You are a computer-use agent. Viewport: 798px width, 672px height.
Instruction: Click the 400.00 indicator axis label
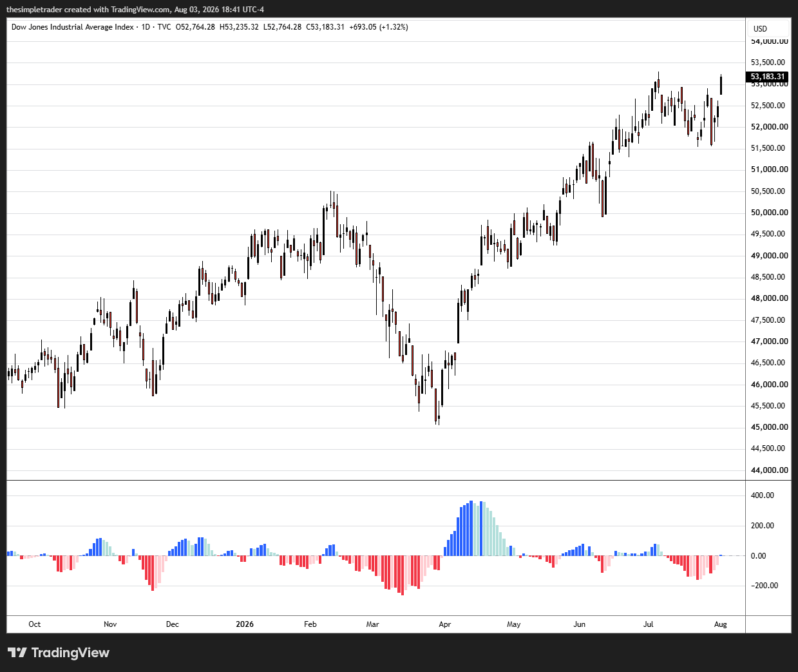pyautogui.click(x=763, y=495)
